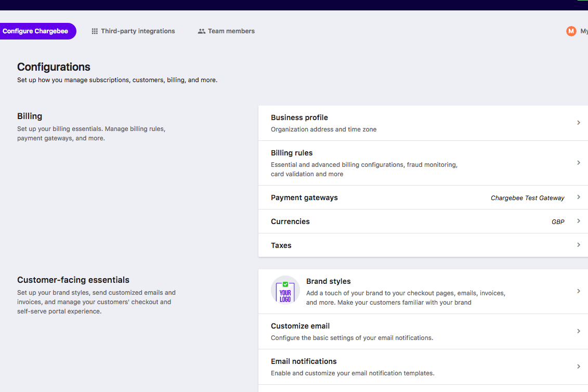Image resolution: width=588 pixels, height=392 pixels.
Task: Click the Email notifications row chevron
Action: (x=579, y=367)
